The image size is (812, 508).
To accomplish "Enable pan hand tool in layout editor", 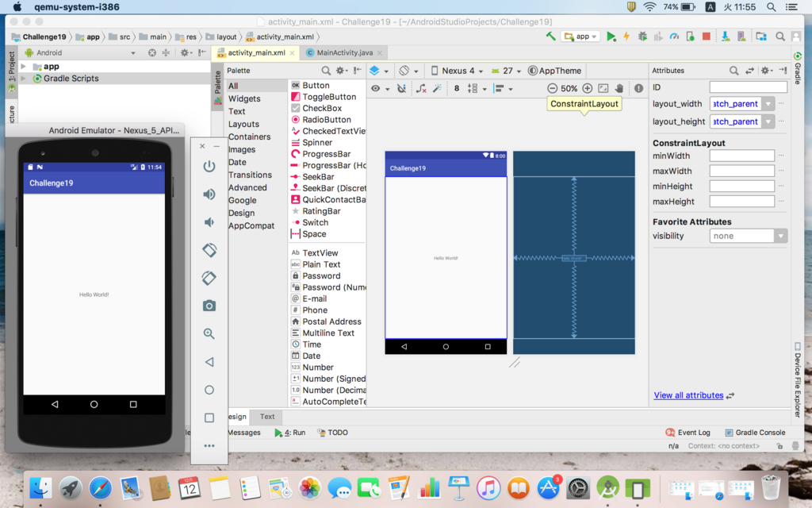I will point(619,89).
